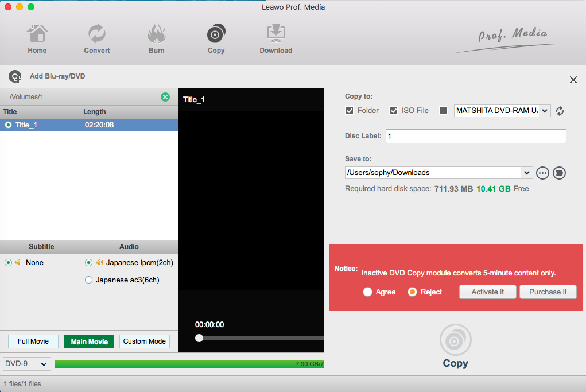Select the Title_1 radio button

[x=8, y=125]
